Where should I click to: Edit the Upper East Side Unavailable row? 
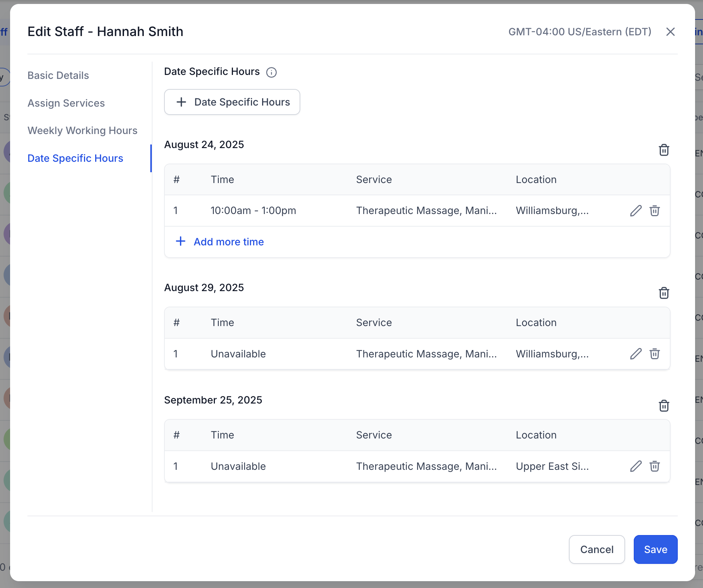point(636,466)
